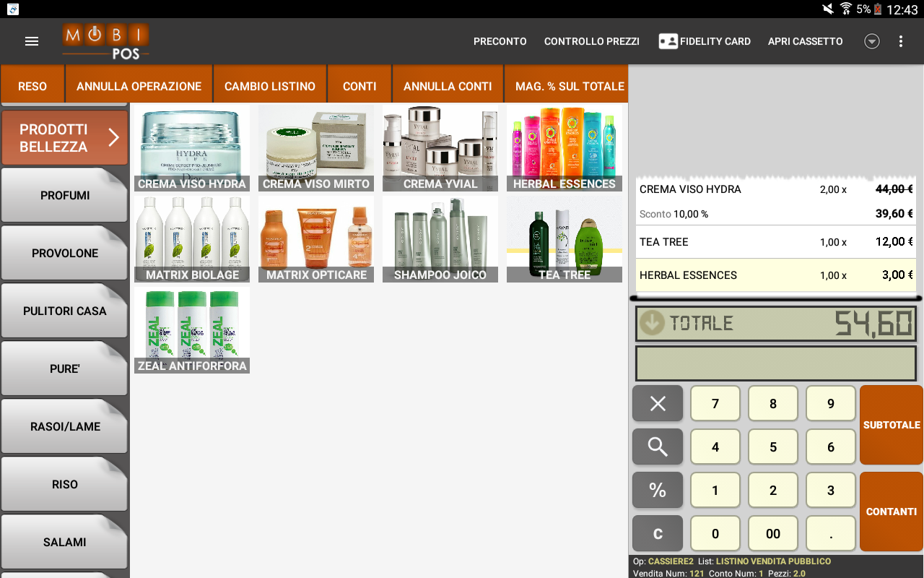Click the RESO function button
The height and width of the screenshot is (578, 924).
(x=32, y=84)
